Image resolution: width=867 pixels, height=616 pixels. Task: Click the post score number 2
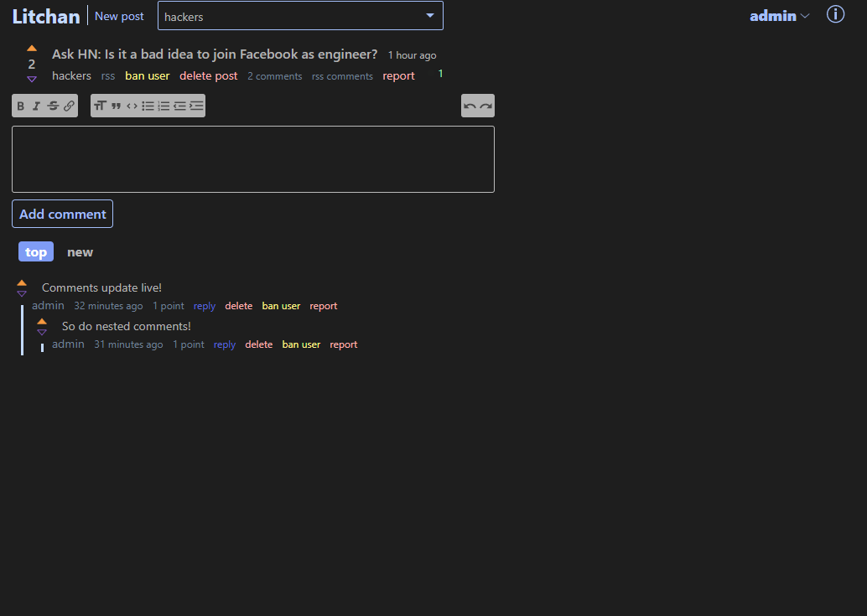pyautogui.click(x=32, y=64)
